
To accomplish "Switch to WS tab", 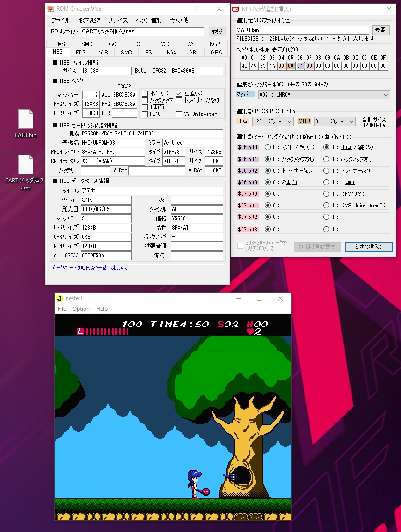I will (191, 44).
